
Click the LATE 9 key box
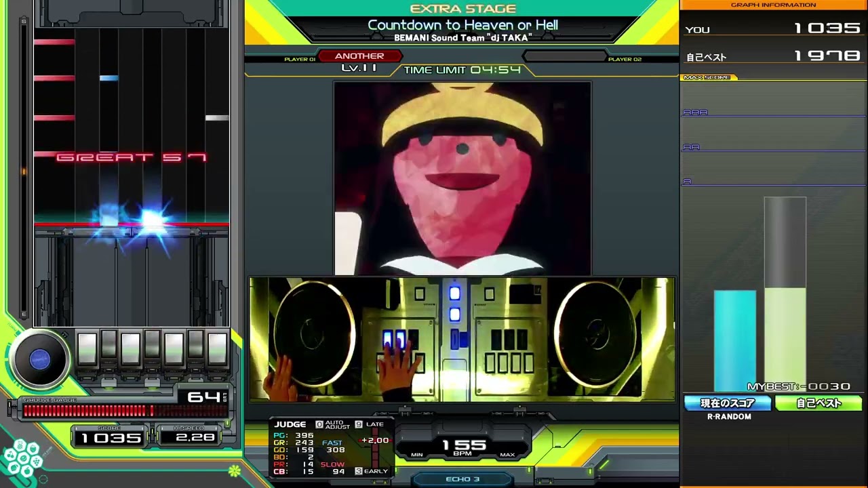click(x=359, y=424)
